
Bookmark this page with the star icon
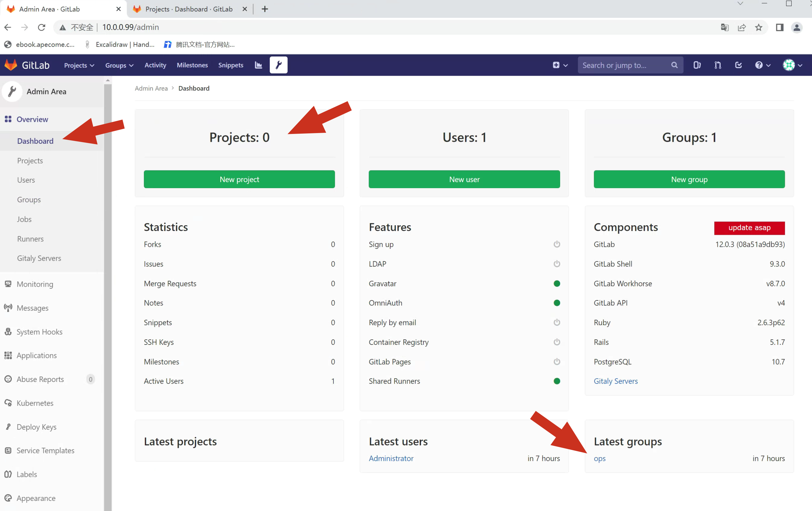coord(758,27)
